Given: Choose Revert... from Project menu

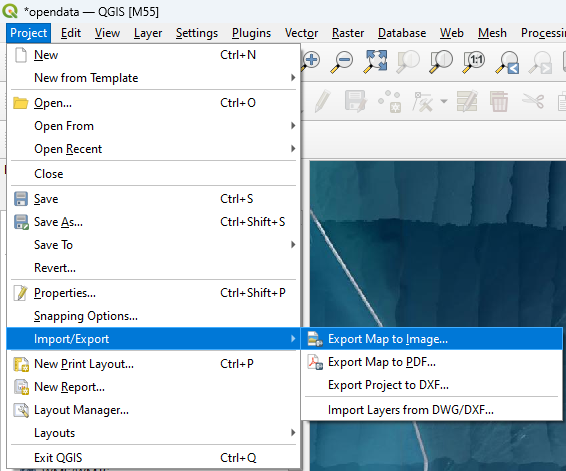Looking at the screenshot, I should point(153,268).
